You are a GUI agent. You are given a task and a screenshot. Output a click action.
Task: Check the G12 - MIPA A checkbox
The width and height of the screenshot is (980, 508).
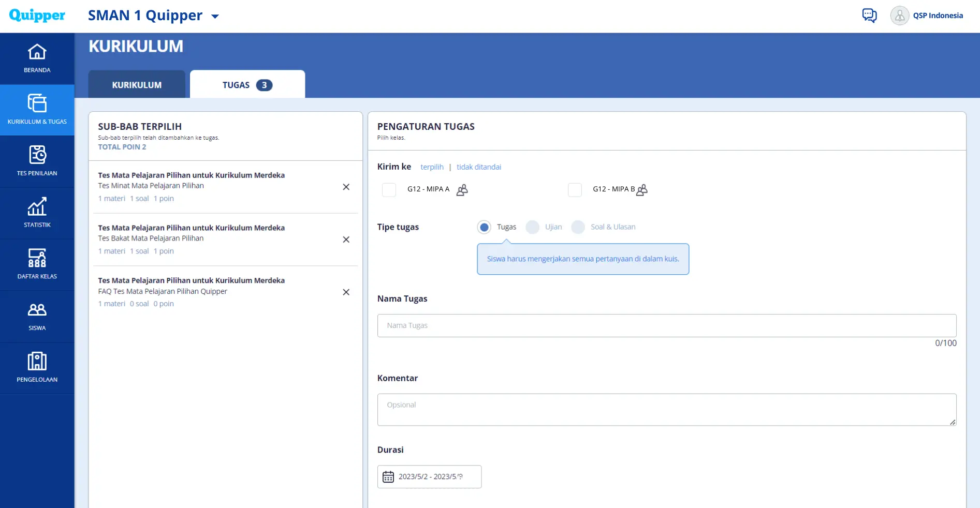[x=389, y=190]
